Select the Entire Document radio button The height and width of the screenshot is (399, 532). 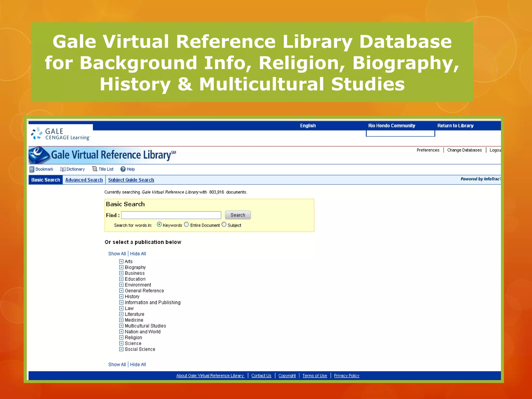pyautogui.click(x=186, y=224)
